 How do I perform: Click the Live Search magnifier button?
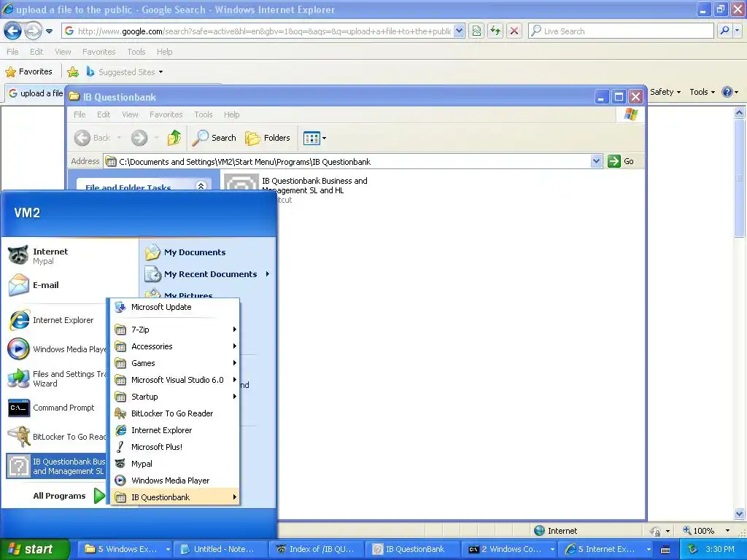click(x=724, y=31)
